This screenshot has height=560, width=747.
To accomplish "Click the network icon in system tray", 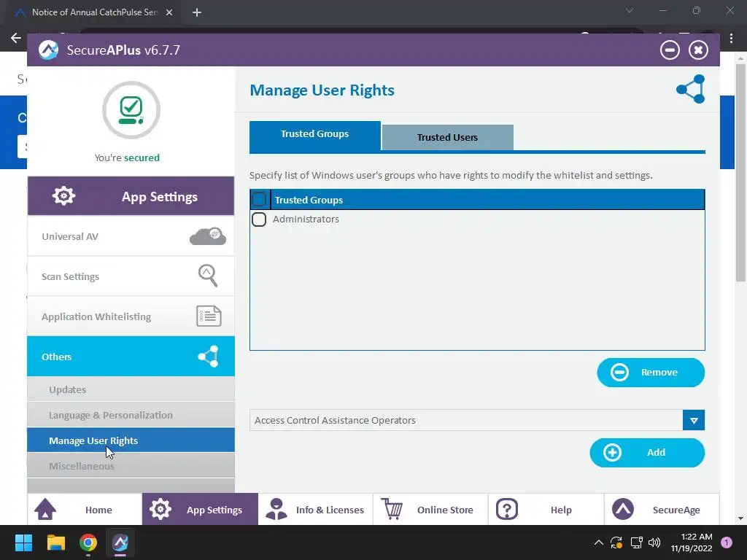I will 636,542.
